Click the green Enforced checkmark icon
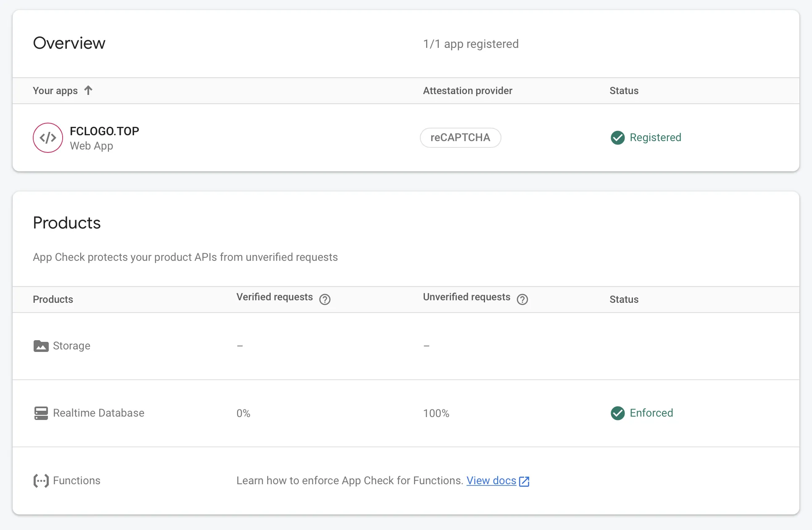Image resolution: width=812 pixels, height=530 pixels. [617, 413]
